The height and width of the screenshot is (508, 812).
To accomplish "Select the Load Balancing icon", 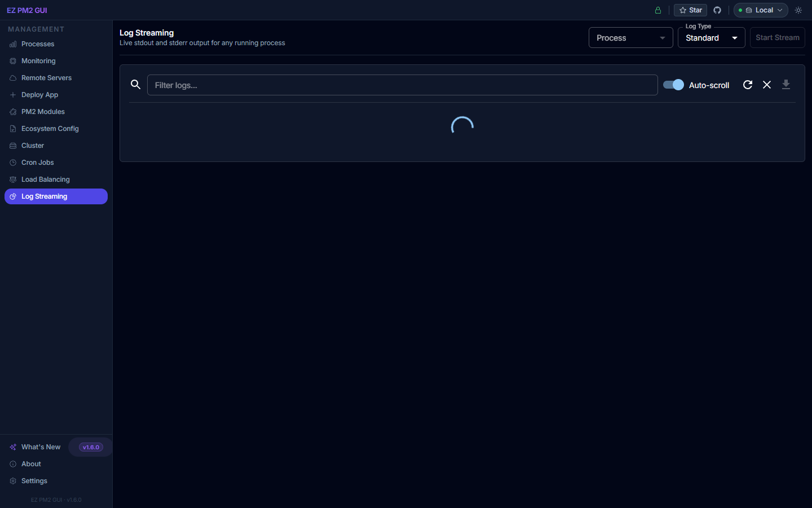I will click(12, 179).
